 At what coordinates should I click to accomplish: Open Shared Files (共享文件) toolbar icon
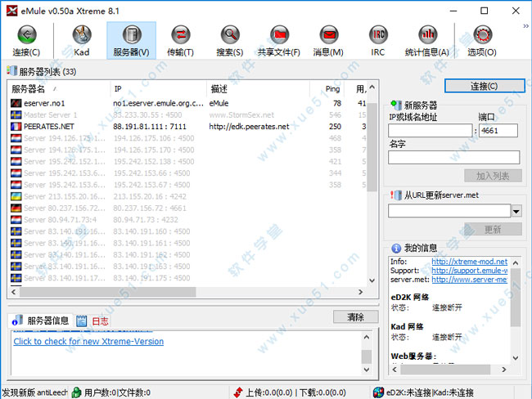point(279,34)
